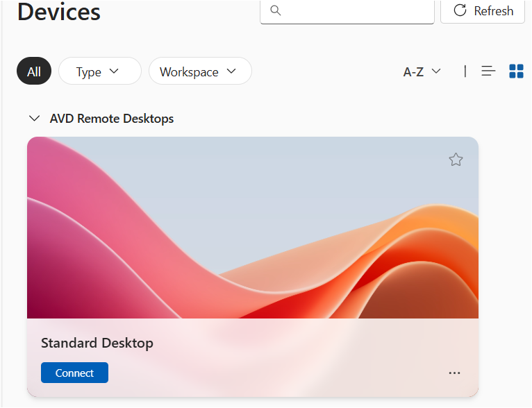Focus the device search field
532x408 pixels.
(x=354, y=10)
